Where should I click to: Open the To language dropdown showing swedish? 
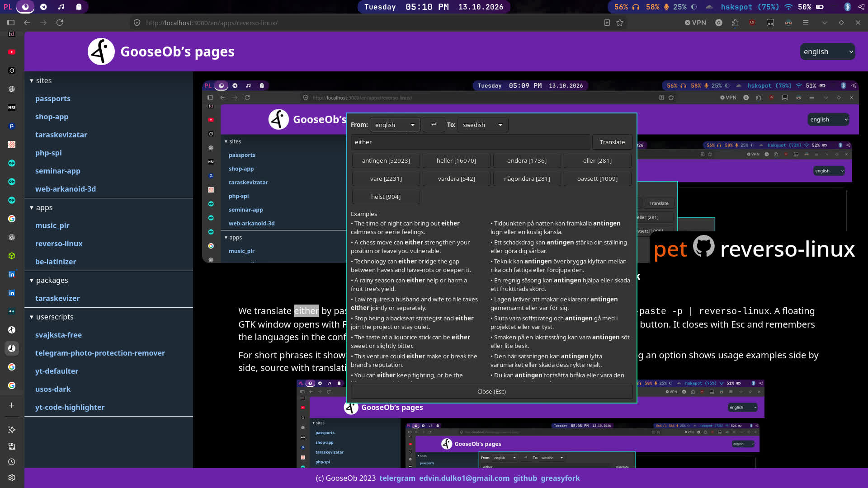483,125
